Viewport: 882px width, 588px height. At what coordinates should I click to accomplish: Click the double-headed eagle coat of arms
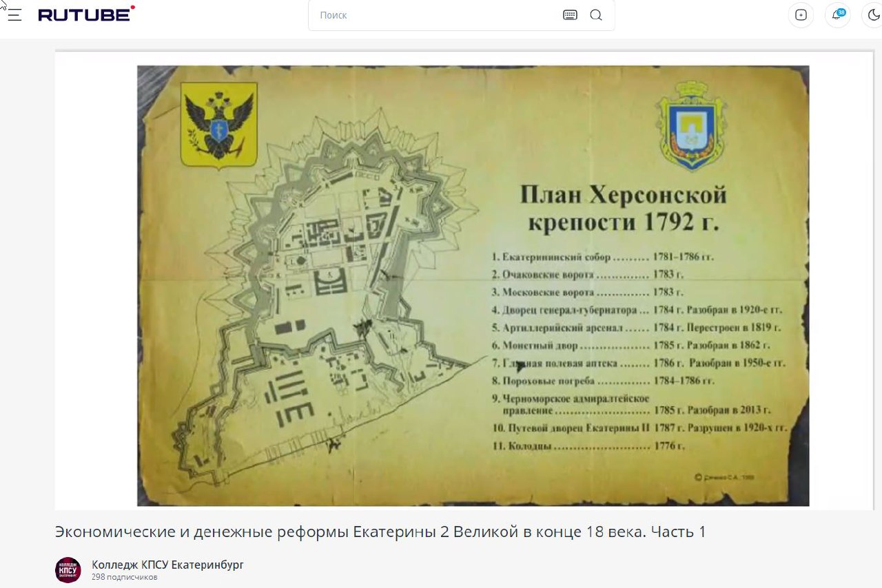pyautogui.click(x=218, y=125)
